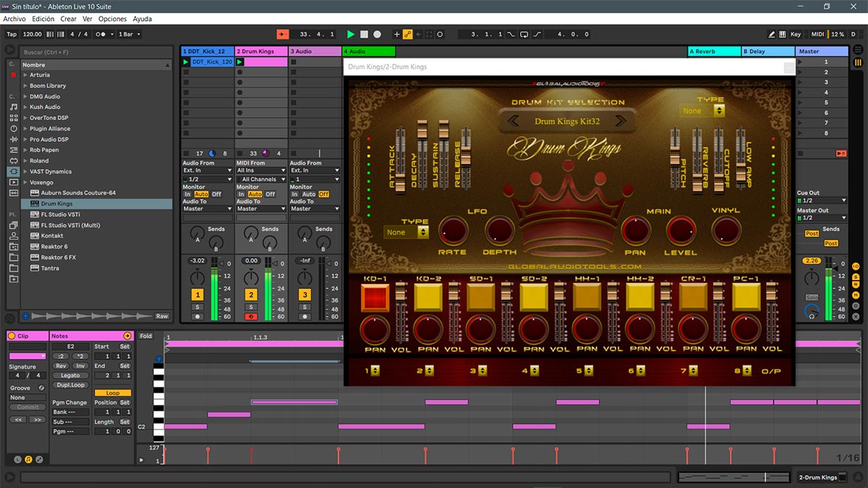This screenshot has width=868, height=488.
Task: Select the previous kit with the left arrow
Action: [x=514, y=121]
